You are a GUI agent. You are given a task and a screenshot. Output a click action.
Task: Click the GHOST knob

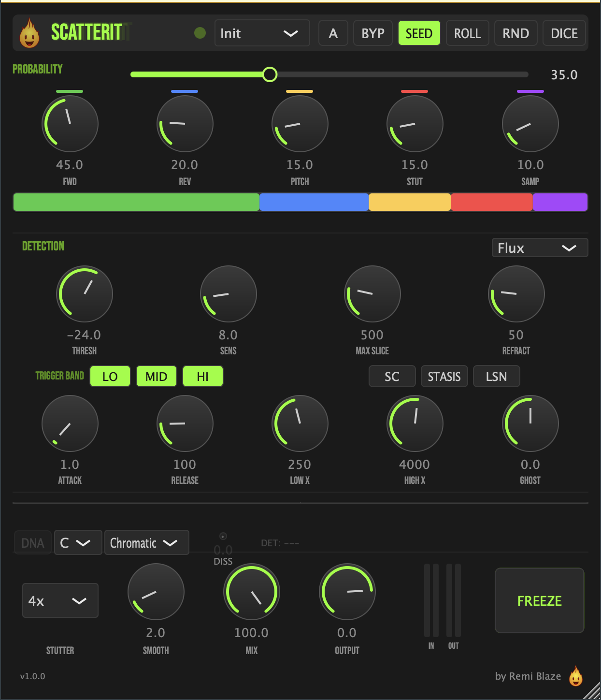(x=530, y=423)
